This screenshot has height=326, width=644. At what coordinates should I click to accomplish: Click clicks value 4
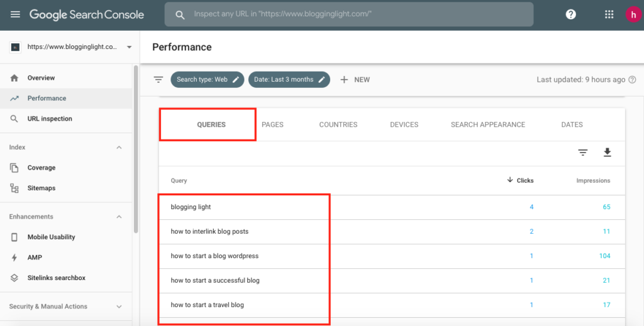pyautogui.click(x=531, y=207)
